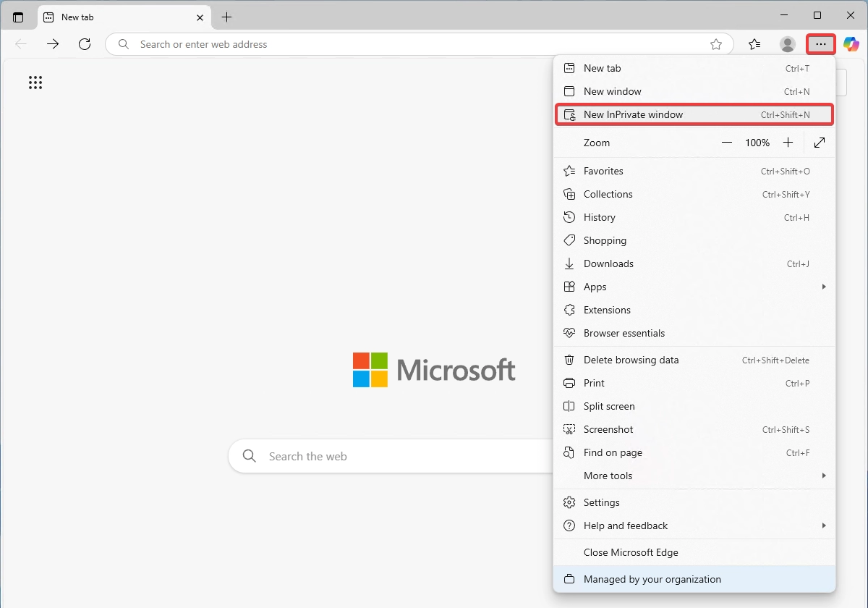Select Close Microsoft Edge
Viewport: 868px width, 608px height.
point(694,552)
